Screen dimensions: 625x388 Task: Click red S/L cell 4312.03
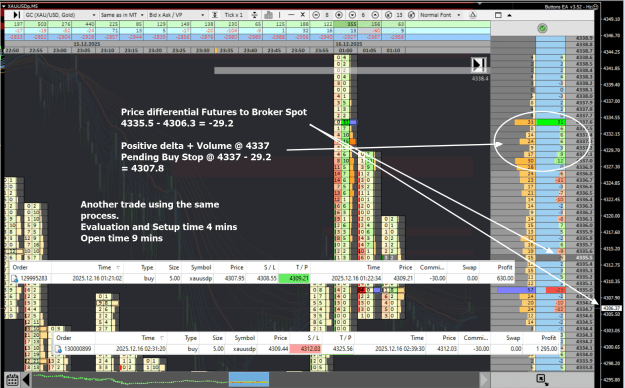[305, 349]
